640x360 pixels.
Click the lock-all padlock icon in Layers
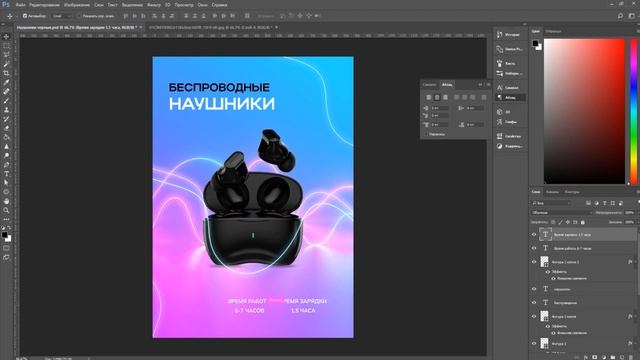582,222
